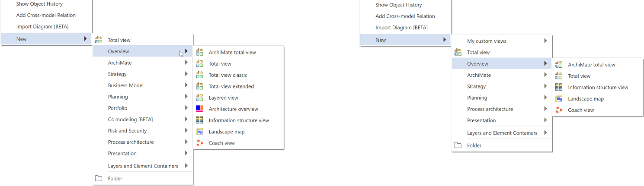This screenshot has height=186, width=644.
Task: Expand the C4 modeling [BETA] submenu arrow
Action: pos(186,120)
